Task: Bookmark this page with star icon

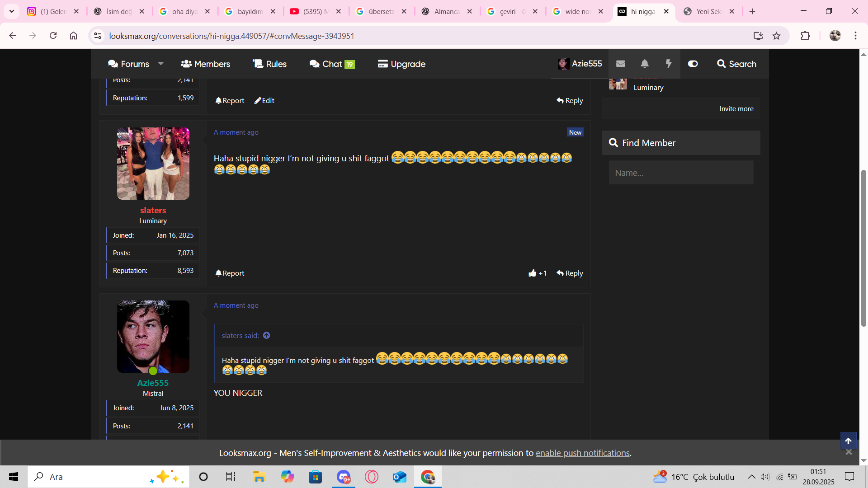Action: (x=776, y=36)
